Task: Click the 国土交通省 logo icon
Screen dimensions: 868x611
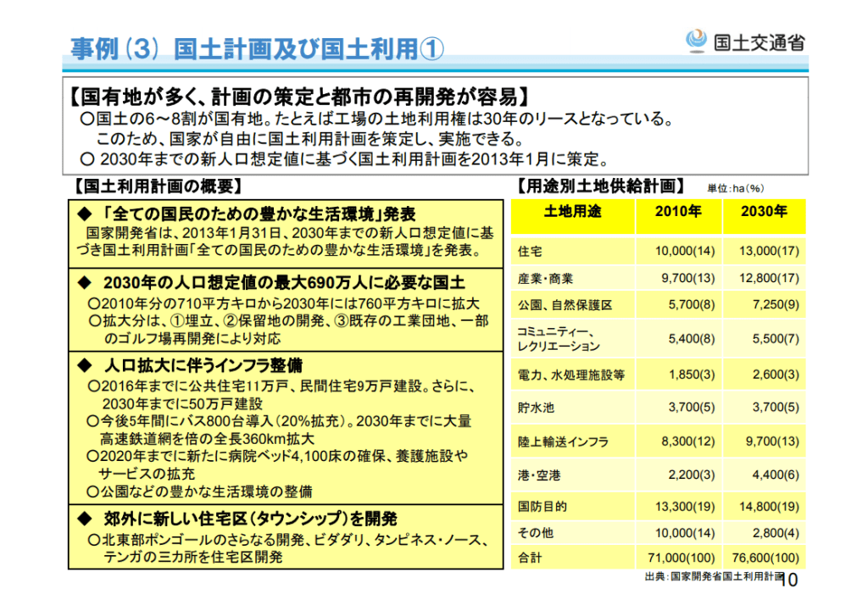Action: tap(696, 40)
